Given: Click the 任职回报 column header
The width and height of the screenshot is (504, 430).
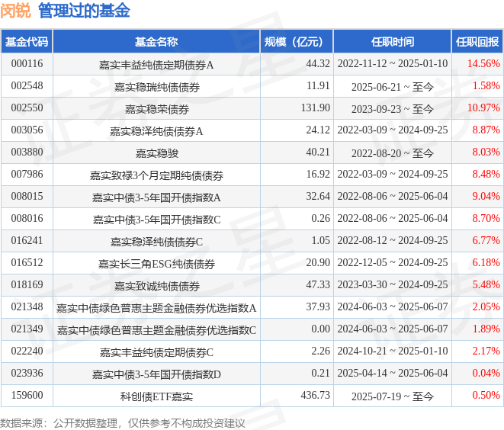Looking at the screenshot, I should coord(477,42).
